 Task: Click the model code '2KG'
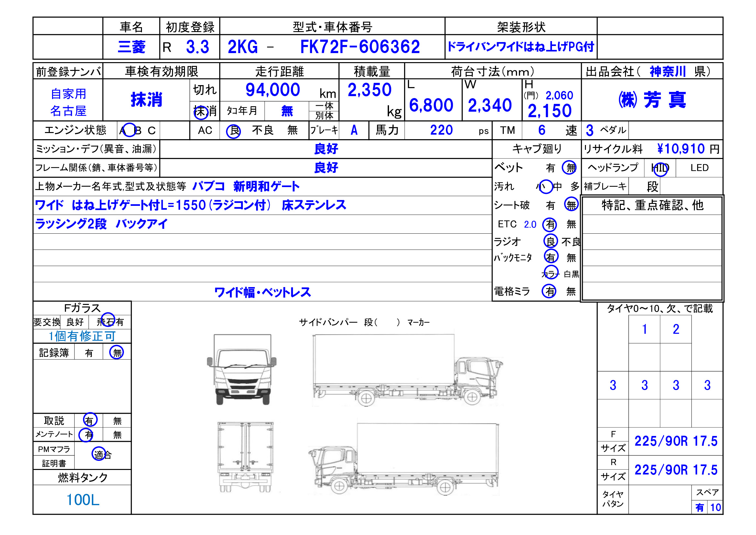click(x=243, y=47)
